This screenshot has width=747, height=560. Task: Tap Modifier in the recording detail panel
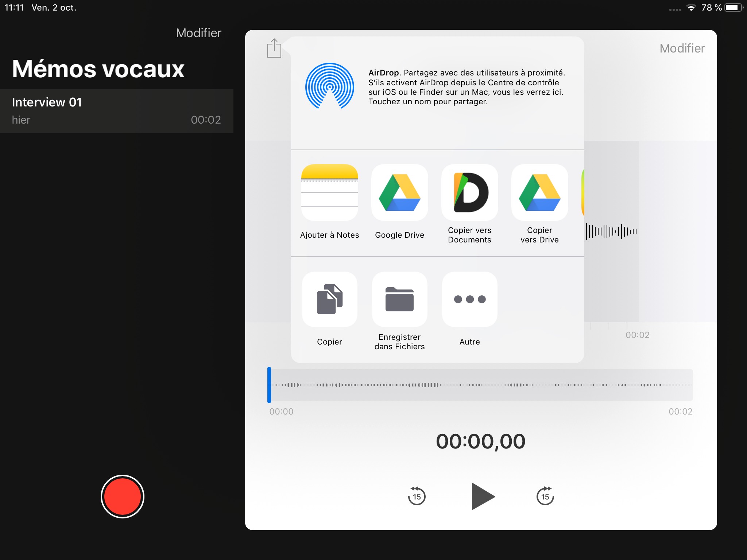click(x=682, y=48)
